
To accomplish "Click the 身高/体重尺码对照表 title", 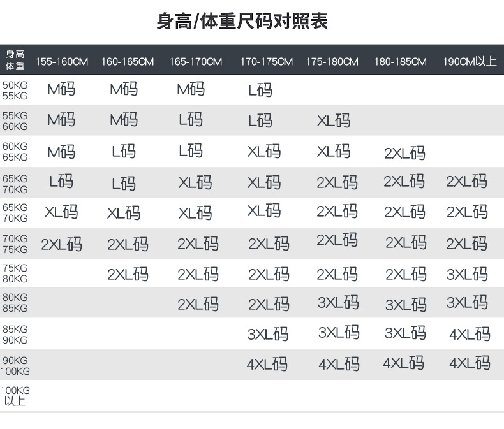I will pyautogui.click(x=242, y=22).
